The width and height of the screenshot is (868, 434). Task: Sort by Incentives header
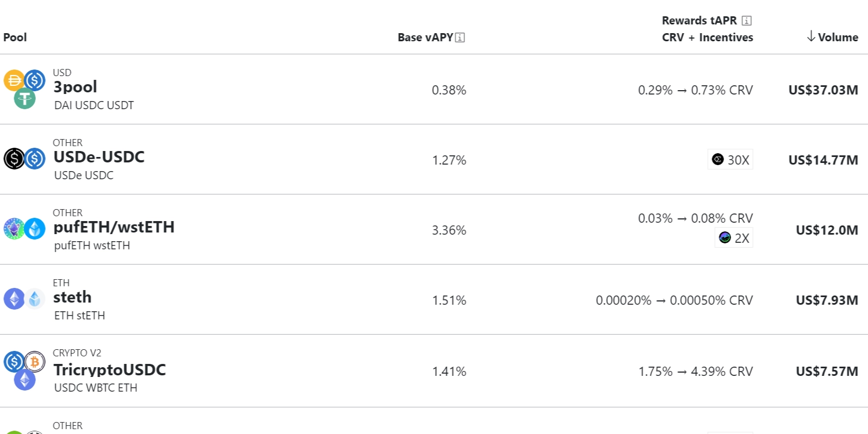tap(726, 37)
